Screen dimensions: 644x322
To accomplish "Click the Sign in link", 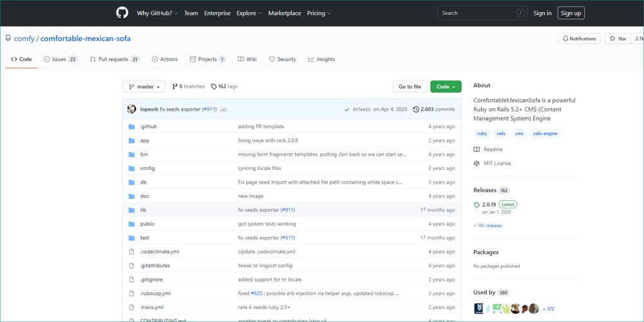I will [x=542, y=13].
